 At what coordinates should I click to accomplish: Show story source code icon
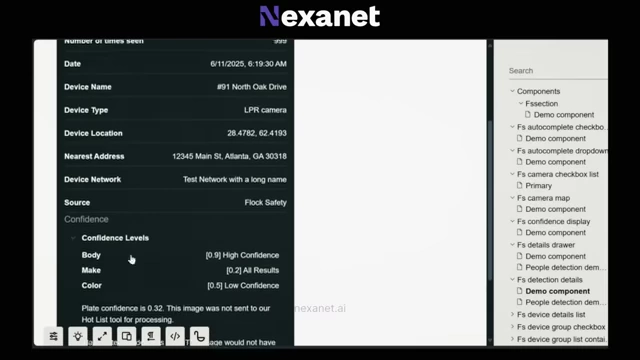pos(175,336)
